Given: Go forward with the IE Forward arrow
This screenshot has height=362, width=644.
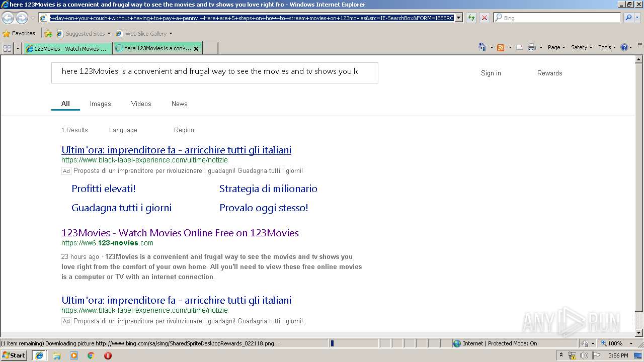Looking at the screenshot, I should [x=22, y=18].
